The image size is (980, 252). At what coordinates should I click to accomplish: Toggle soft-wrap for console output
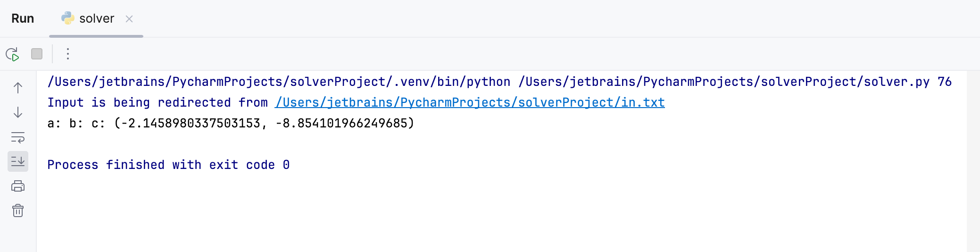(18, 137)
